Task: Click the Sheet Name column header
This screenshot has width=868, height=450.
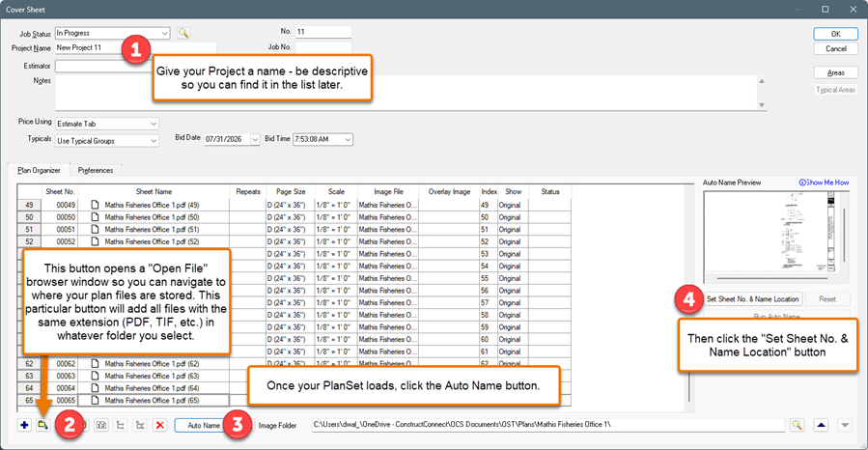Action: (x=154, y=191)
